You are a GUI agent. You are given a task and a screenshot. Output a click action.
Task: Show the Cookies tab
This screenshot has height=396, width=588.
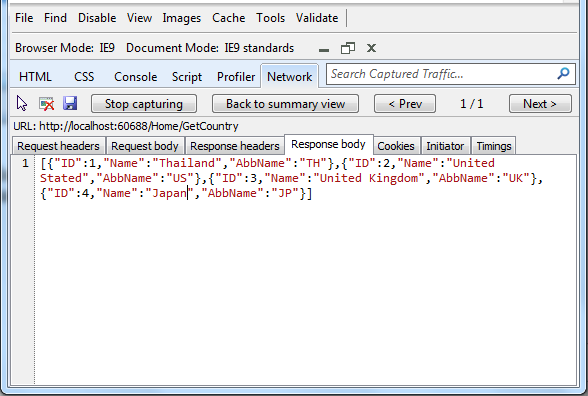(x=396, y=146)
